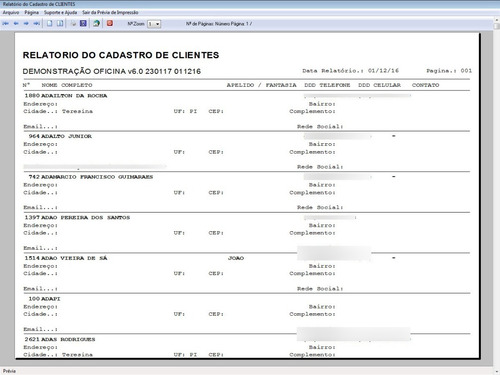This screenshot has width=500, height=375.
Task: Click client name ADAO PEREIRA DOS SANTOS
Action: (x=85, y=218)
